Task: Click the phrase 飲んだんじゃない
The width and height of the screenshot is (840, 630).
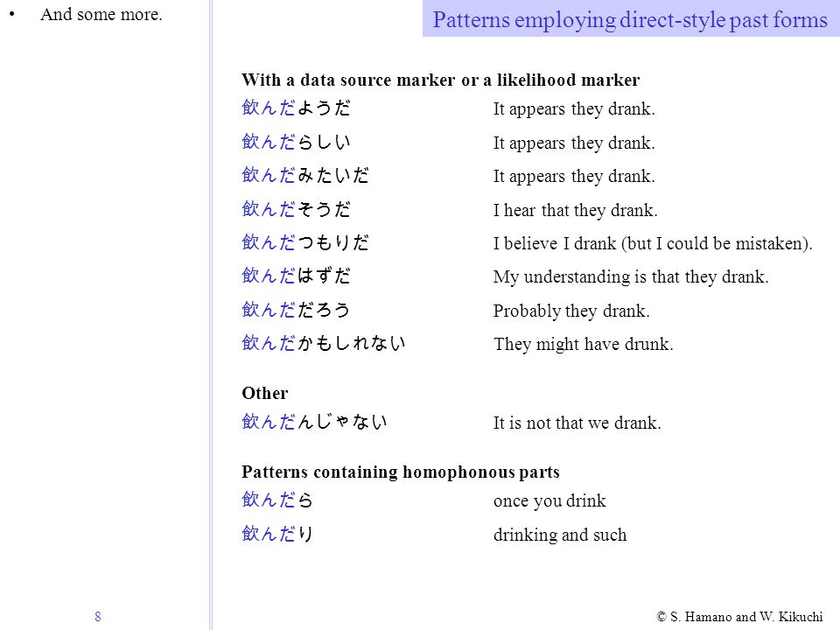Action: 314,422
